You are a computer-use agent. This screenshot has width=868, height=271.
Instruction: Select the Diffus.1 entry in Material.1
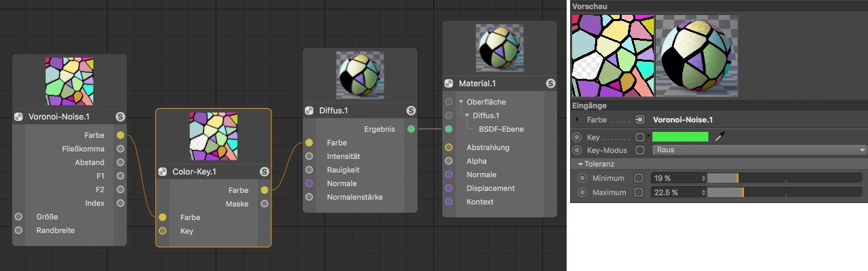(486, 115)
